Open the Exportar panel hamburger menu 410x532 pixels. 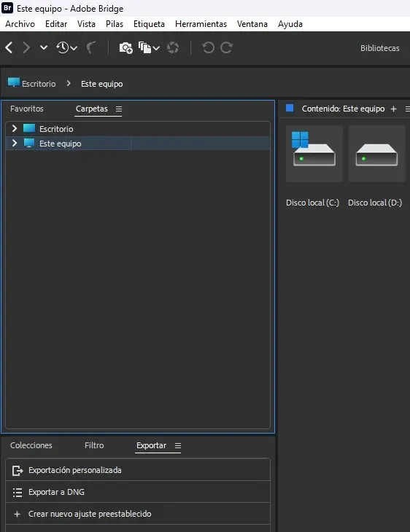click(x=178, y=446)
